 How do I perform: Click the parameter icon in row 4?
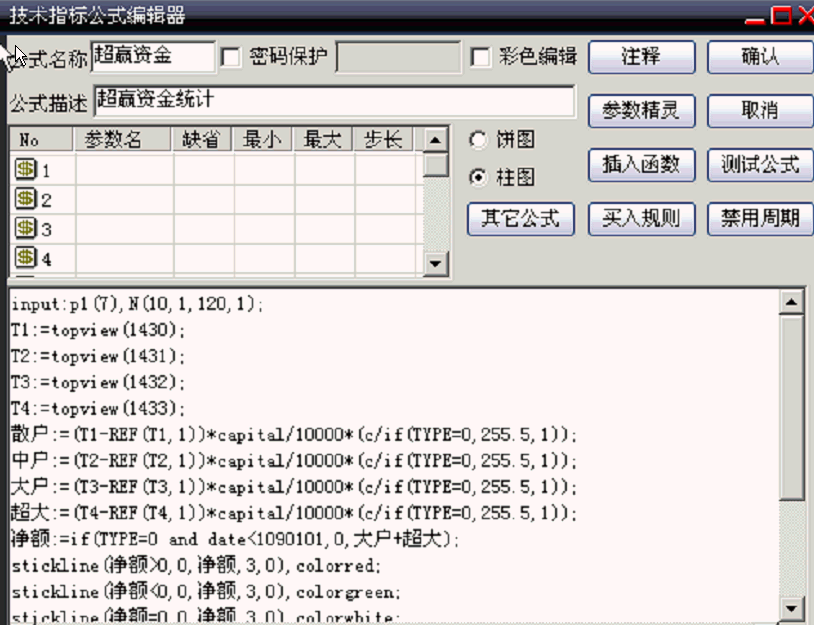coord(24,260)
